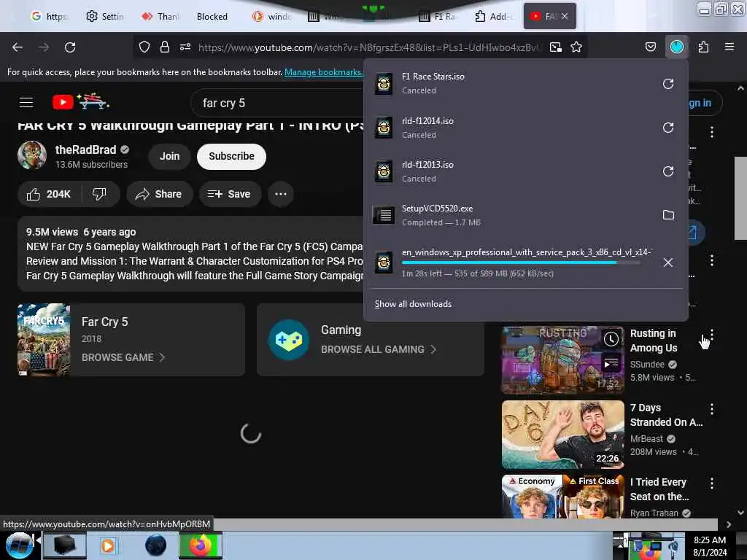Save the video to a playlist
The height and width of the screenshot is (560, 747).
[230, 194]
